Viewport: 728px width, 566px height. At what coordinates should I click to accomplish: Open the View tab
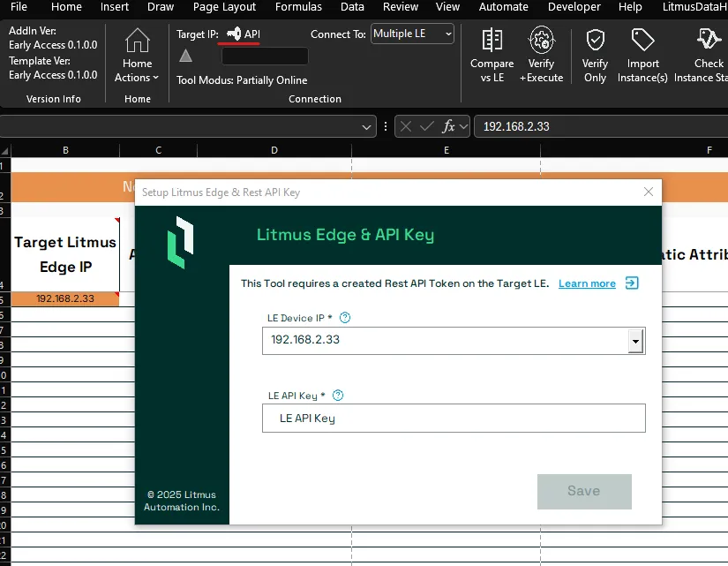point(447,7)
